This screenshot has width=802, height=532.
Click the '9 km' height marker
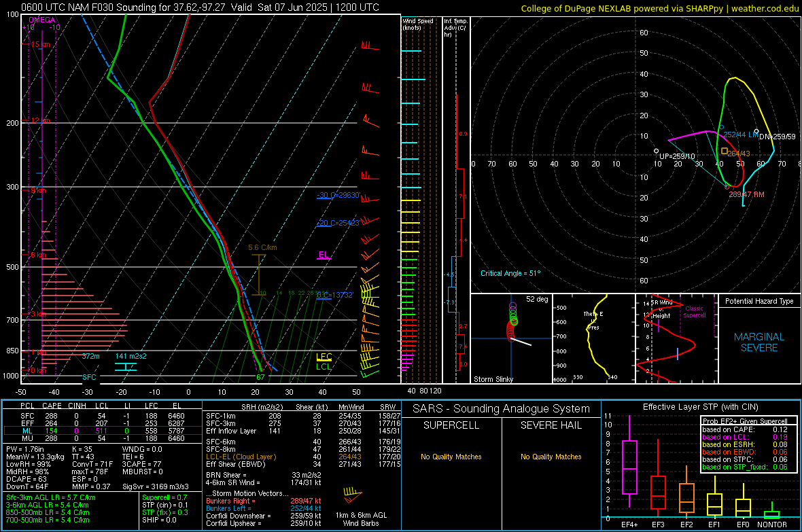pos(38,190)
